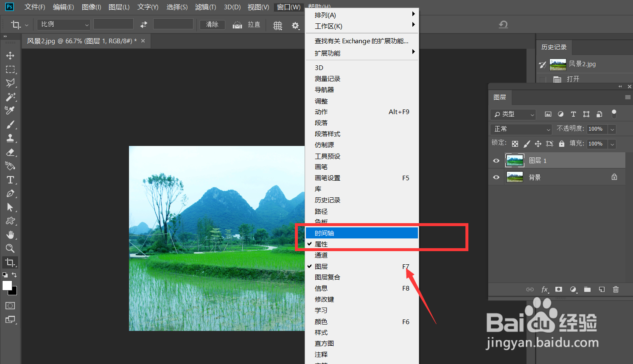Toggle filter for shape layers
633x364 pixels.
pos(586,114)
